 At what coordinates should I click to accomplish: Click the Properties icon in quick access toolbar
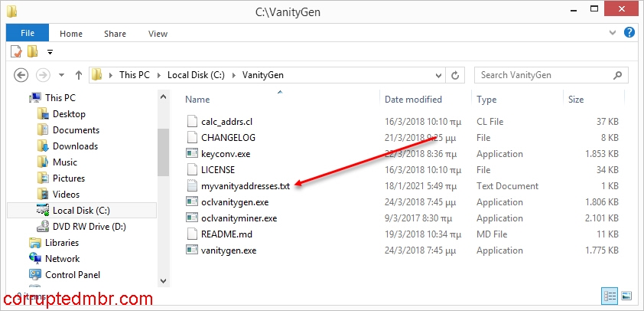coord(17,51)
